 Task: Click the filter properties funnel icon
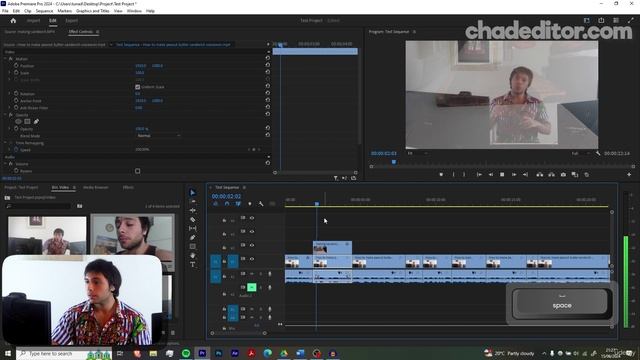click(x=336, y=178)
